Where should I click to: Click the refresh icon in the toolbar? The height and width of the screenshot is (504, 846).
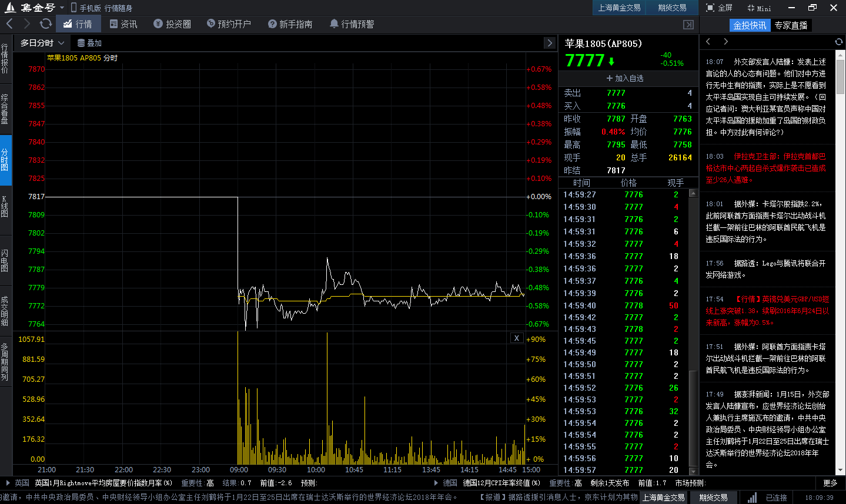(x=45, y=24)
